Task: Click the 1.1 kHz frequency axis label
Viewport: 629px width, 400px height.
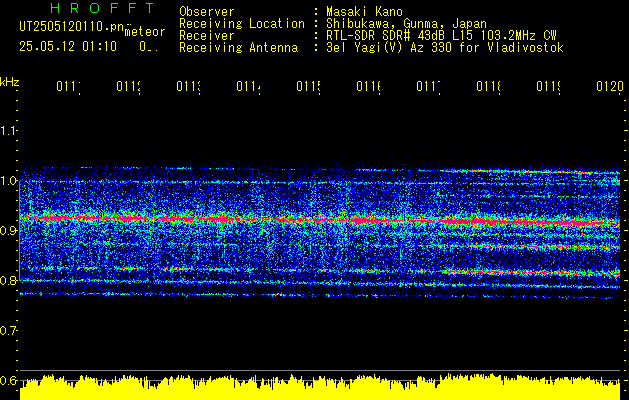Action: click(x=8, y=131)
